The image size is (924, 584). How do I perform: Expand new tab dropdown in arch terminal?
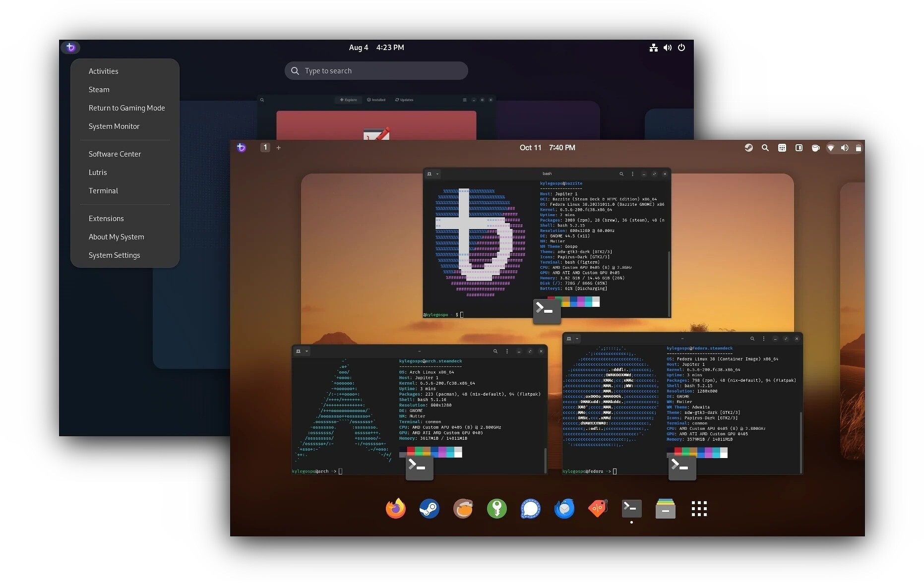307,351
